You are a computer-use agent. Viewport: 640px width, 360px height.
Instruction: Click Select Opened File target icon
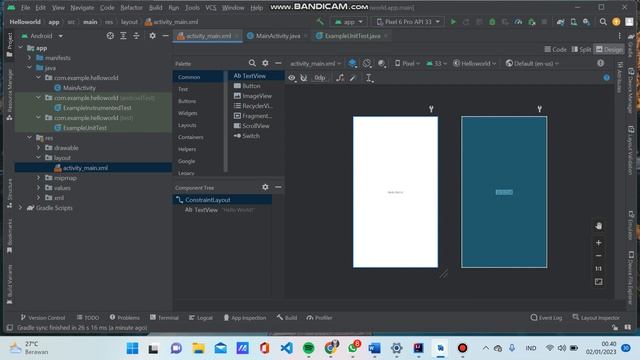[110, 36]
